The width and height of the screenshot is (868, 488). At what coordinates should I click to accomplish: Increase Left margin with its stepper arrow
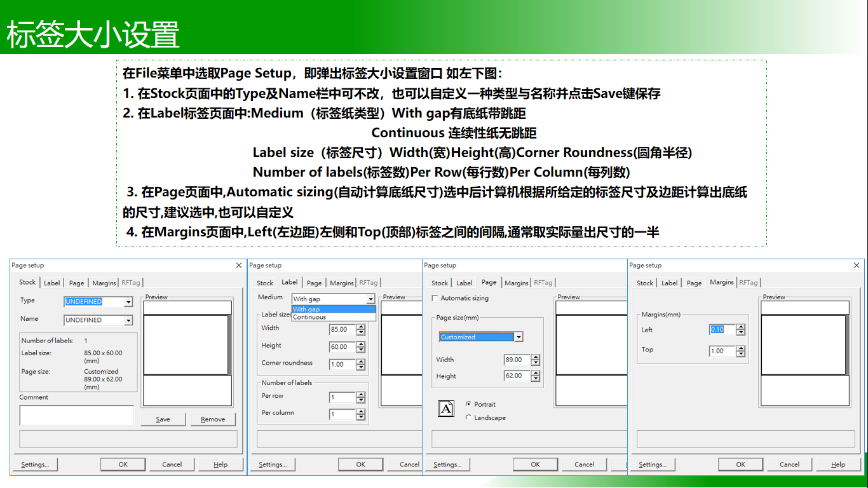coord(741,327)
